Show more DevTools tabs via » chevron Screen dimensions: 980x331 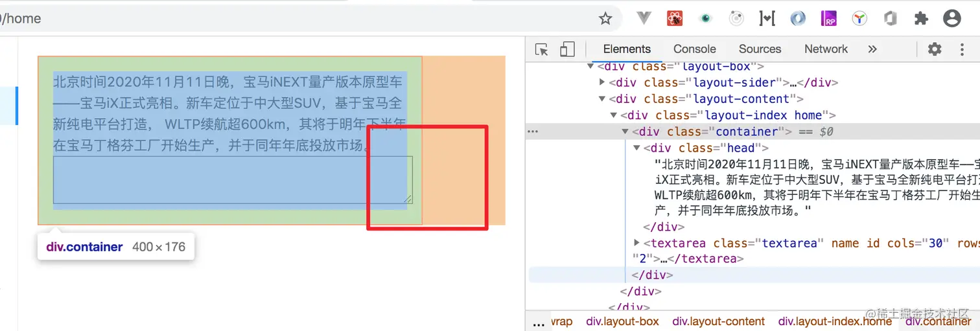pos(872,49)
